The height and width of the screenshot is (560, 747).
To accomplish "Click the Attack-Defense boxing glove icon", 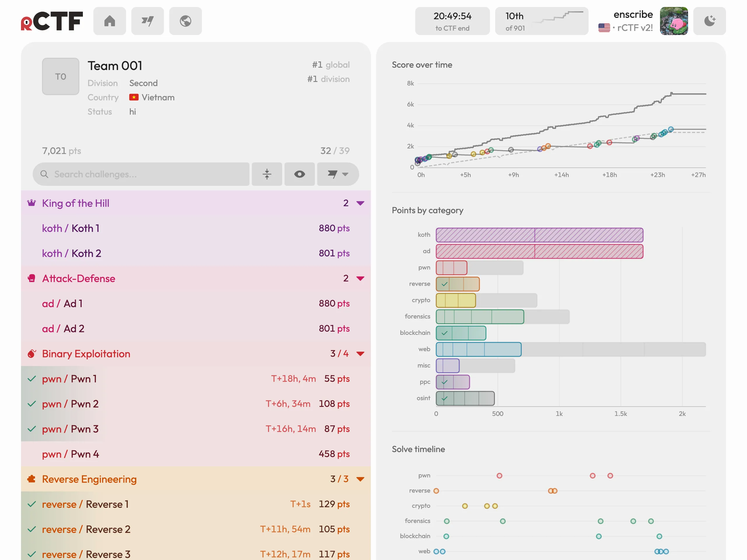I will [x=32, y=278].
